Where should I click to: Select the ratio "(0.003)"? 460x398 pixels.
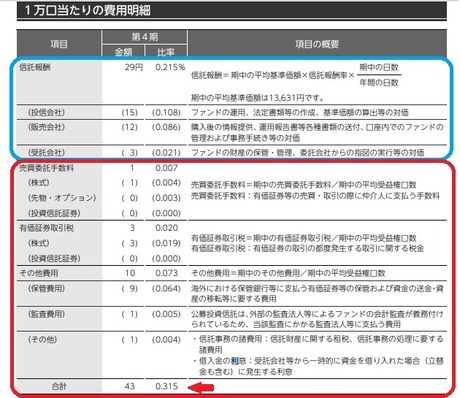(166, 198)
